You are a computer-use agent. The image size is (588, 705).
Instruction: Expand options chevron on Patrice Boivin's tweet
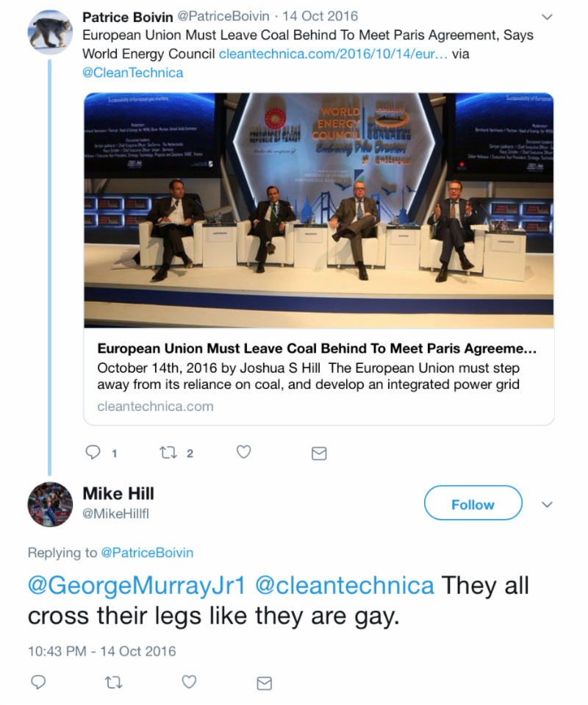pyautogui.click(x=547, y=17)
